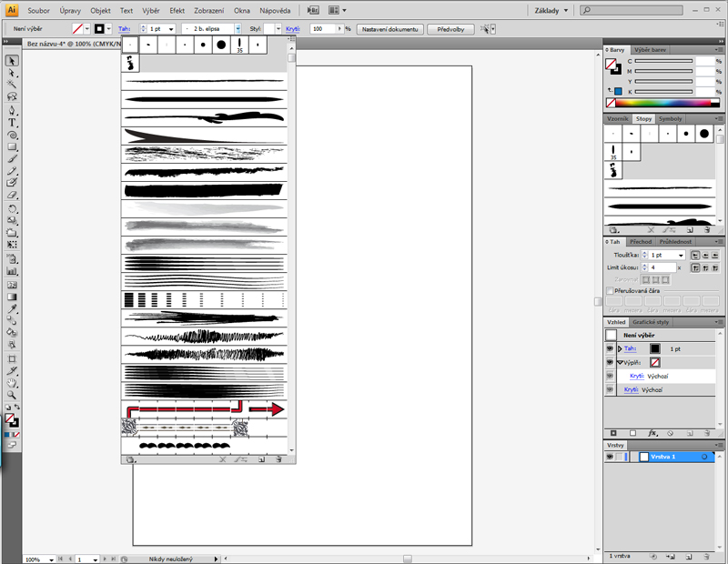
Task: Switch to the Symboly tab
Action: pyautogui.click(x=671, y=119)
